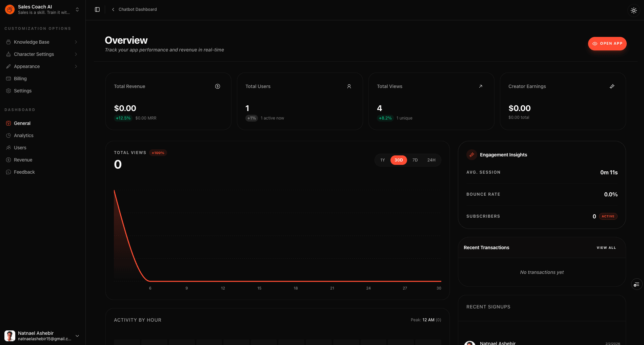644x345 pixels.
Task: Toggle the light theme with the sun icon
Action: pyautogui.click(x=633, y=10)
